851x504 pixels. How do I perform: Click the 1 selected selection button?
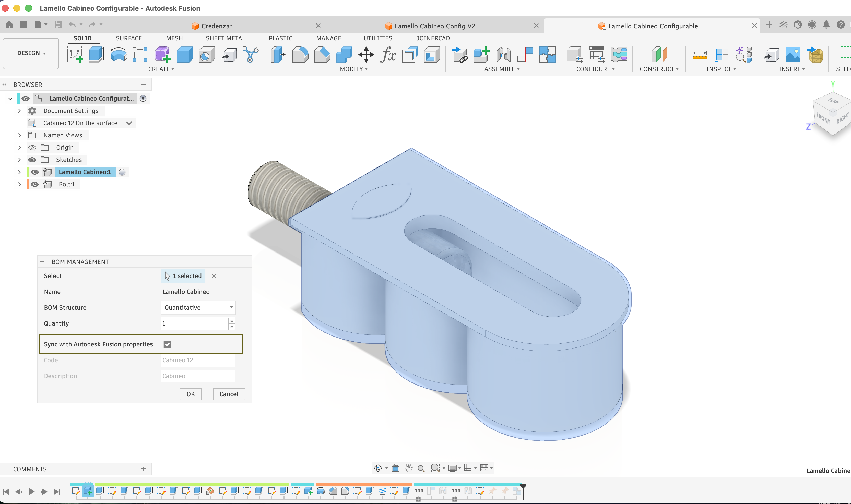click(x=183, y=276)
